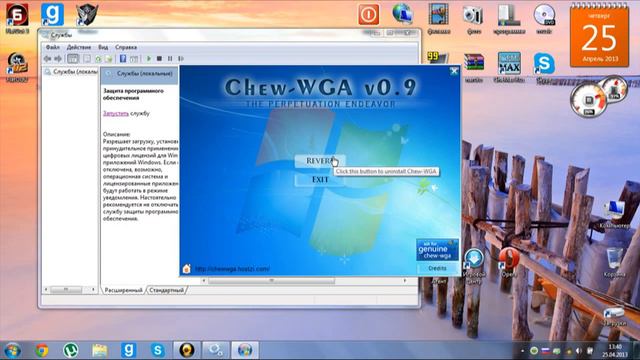Click the filmstrip video desktop icon
The image size is (640, 360).
439,14
